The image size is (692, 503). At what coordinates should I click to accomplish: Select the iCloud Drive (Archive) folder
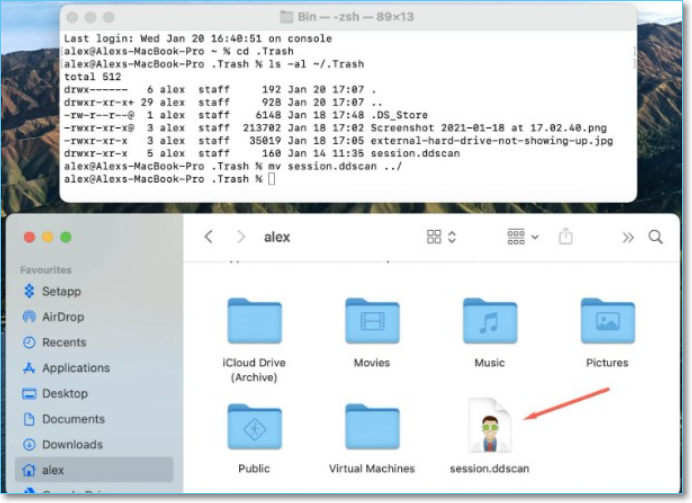[254, 322]
